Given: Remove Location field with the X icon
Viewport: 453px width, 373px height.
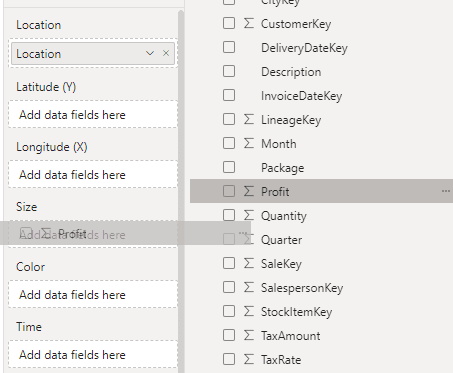Looking at the screenshot, I should (x=166, y=53).
